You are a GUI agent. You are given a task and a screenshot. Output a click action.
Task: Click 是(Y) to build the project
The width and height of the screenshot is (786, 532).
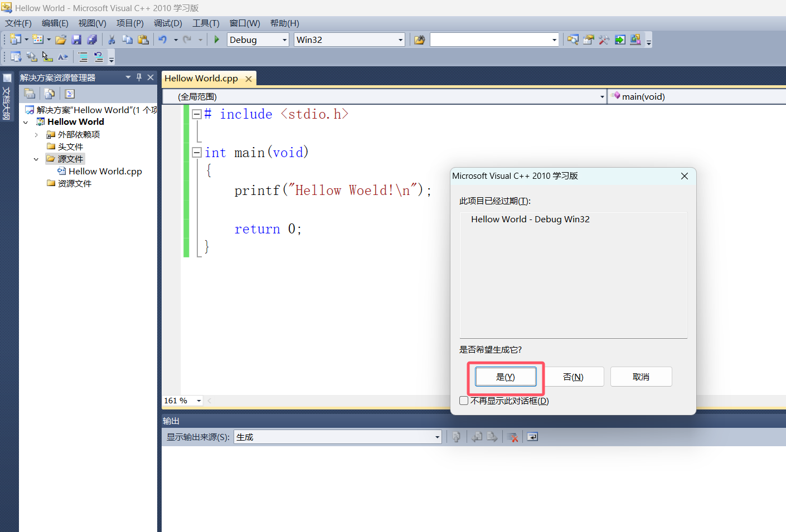pyautogui.click(x=505, y=376)
